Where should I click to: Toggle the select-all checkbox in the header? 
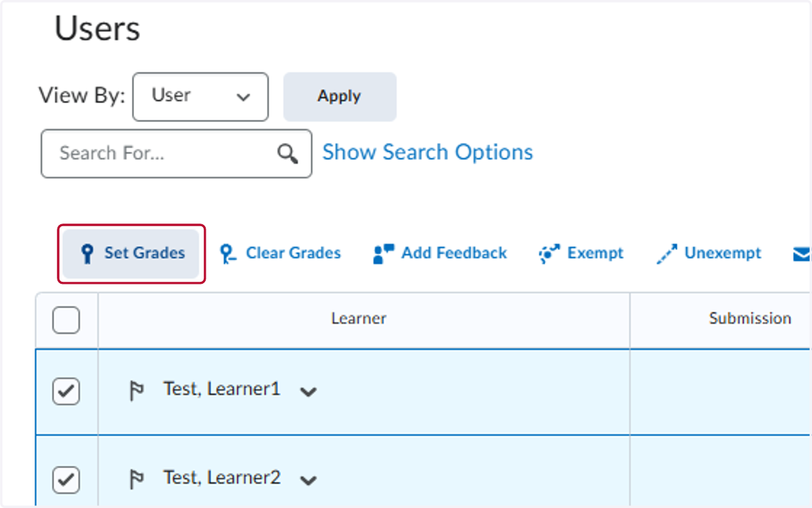pyautogui.click(x=66, y=320)
